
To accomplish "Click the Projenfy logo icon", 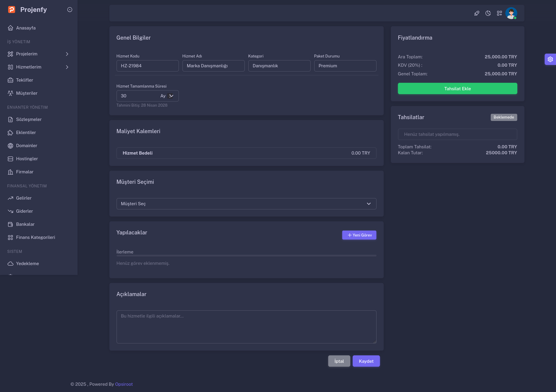I will click(12, 10).
